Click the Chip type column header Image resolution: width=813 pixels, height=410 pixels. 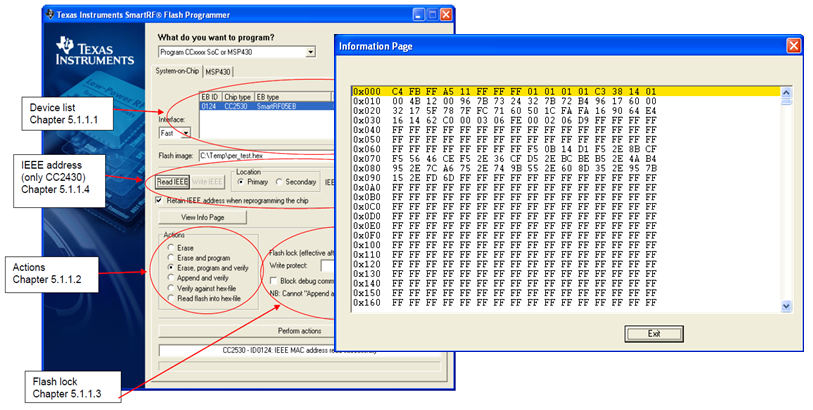coord(238,97)
